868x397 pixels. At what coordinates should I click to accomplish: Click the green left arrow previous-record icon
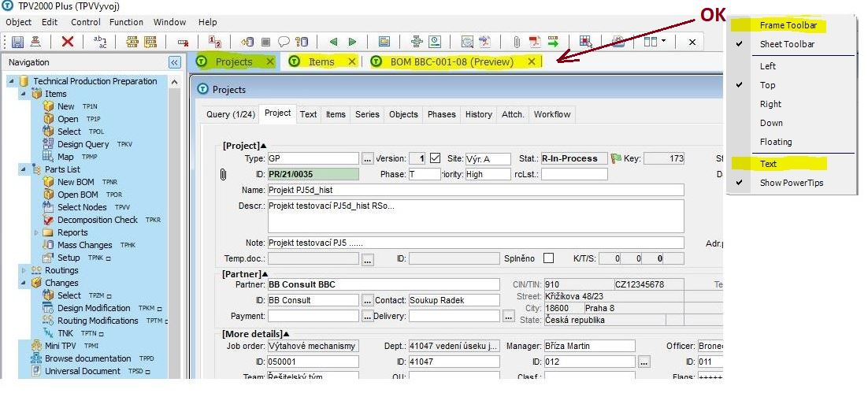pyautogui.click(x=333, y=42)
